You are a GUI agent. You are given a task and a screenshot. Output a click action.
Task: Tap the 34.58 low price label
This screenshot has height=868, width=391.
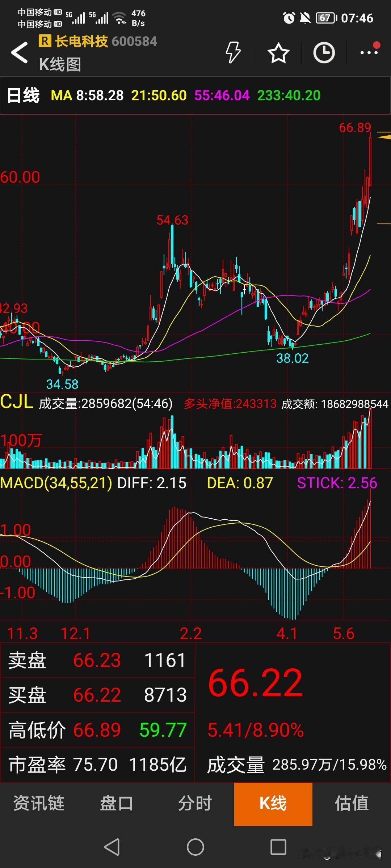coord(62,384)
